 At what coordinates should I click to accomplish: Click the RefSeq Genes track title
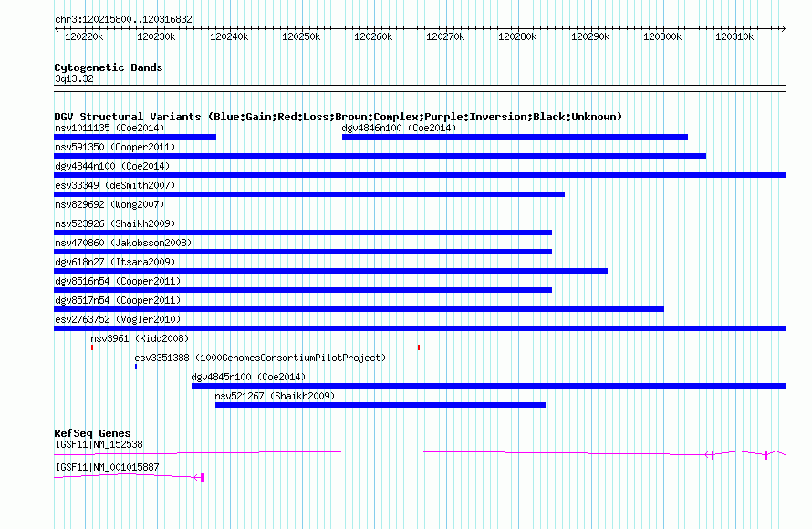[x=92, y=433]
